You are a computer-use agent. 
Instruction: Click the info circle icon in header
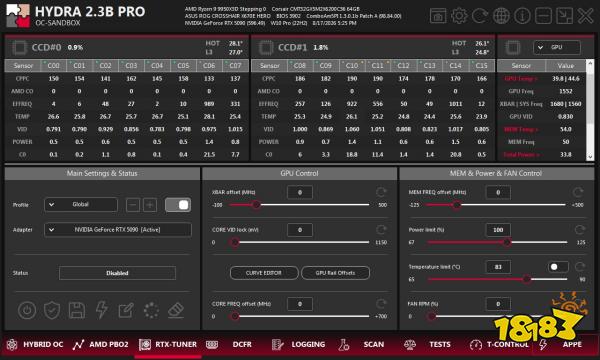pyautogui.click(x=522, y=16)
